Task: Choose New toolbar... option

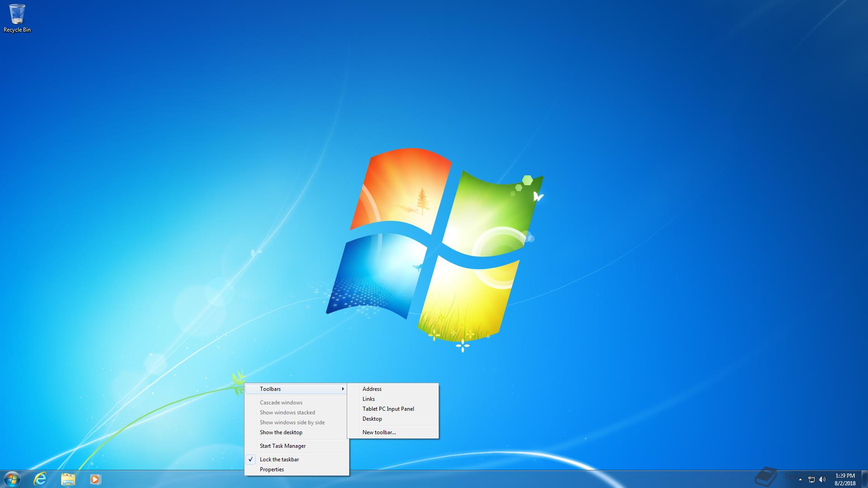Action: coord(393,432)
